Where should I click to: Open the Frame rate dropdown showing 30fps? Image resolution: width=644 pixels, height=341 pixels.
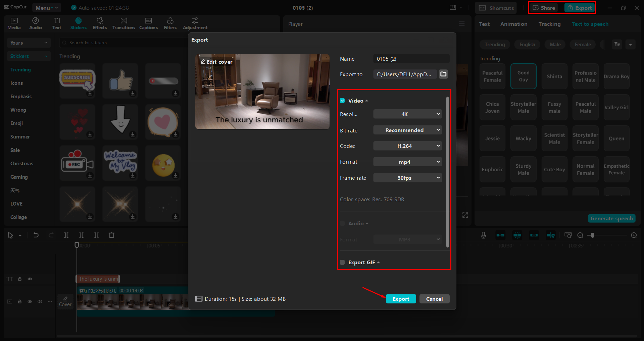[407, 178]
